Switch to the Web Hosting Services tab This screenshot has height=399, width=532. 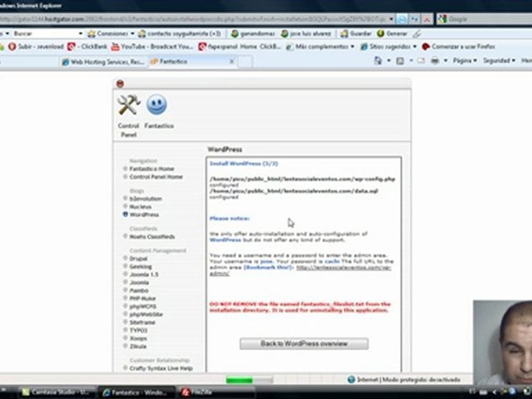coord(104,62)
